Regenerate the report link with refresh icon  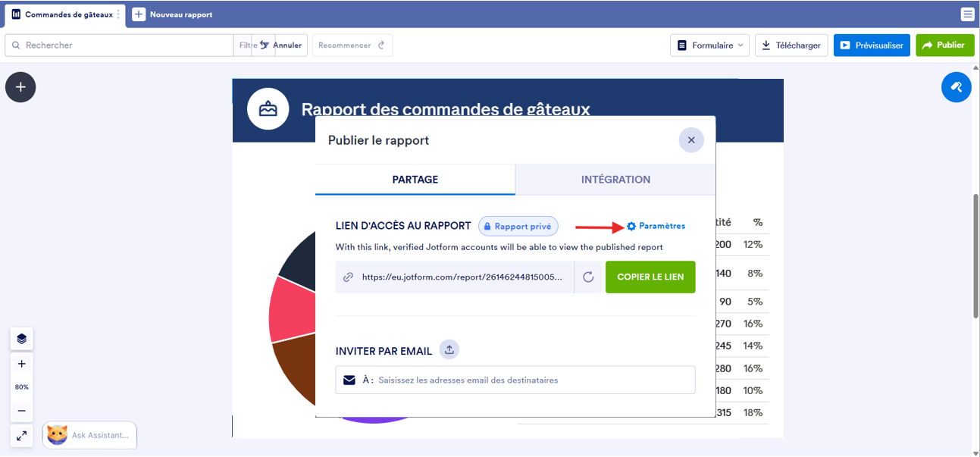pos(588,277)
